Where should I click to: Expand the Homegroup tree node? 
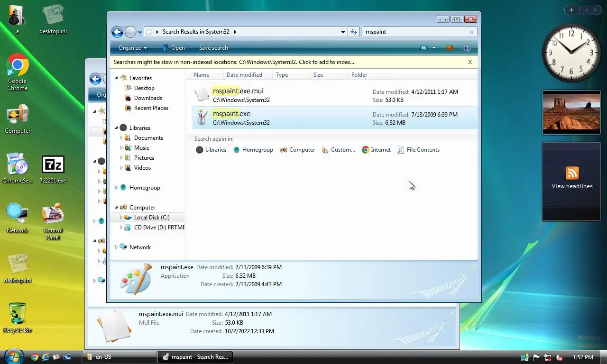pos(117,187)
